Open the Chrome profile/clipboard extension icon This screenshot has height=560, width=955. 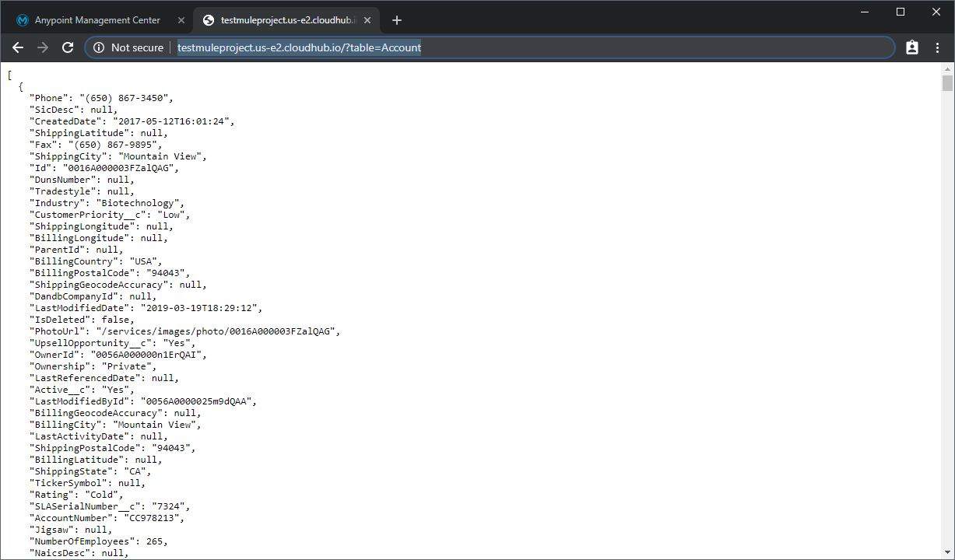(x=912, y=47)
